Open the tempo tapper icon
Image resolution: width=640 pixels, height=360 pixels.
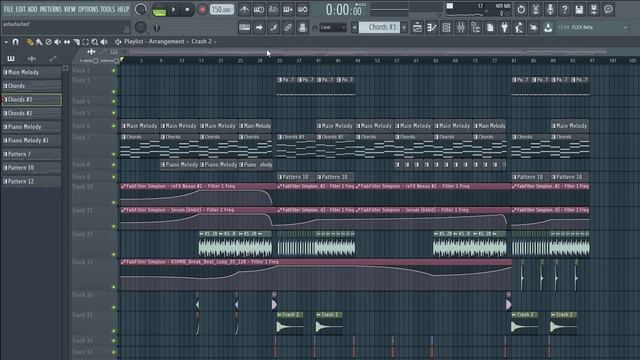(519, 27)
